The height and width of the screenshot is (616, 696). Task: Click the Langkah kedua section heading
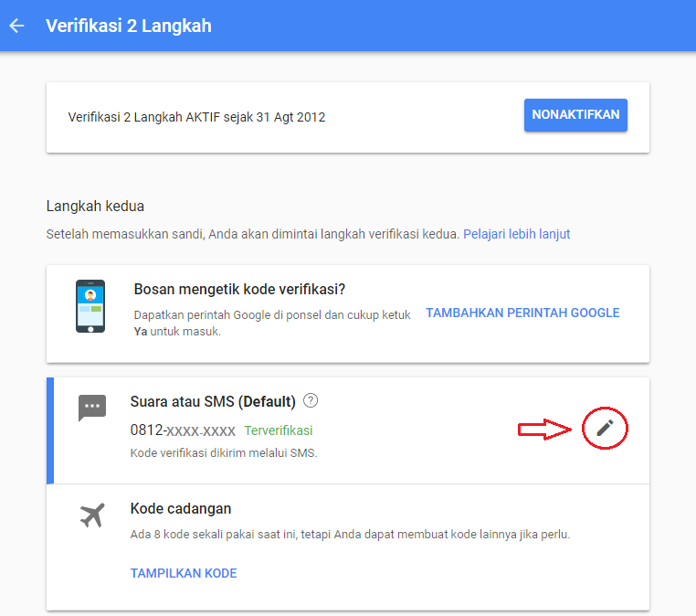[x=95, y=206]
